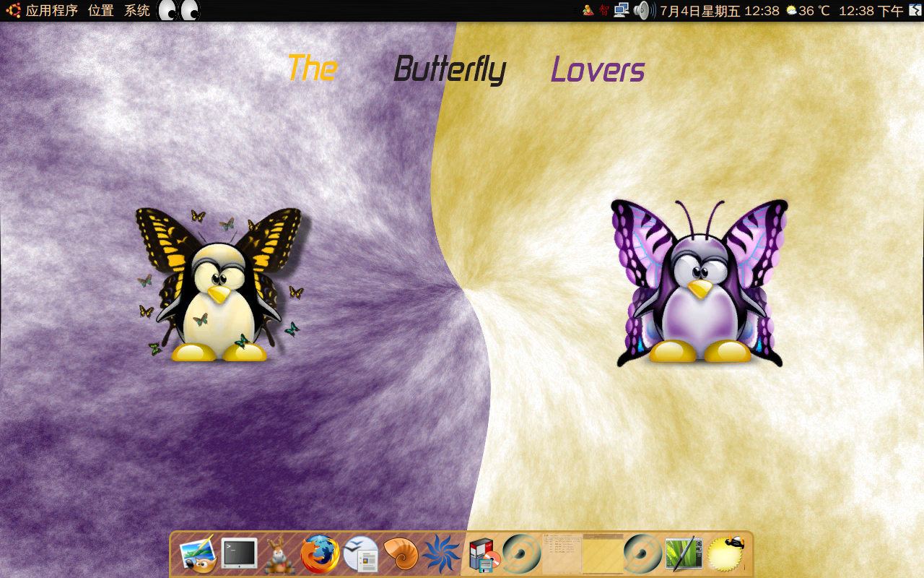Click the 12:38 下午 clock applet
The width and height of the screenshot is (924, 578).
click(x=871, y=11)
